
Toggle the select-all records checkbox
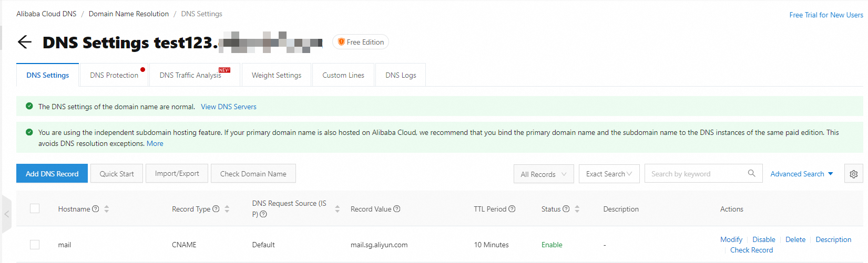click(x=35, y=208)
